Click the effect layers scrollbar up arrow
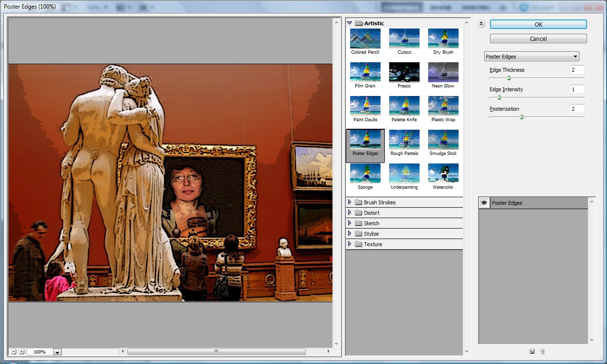This screenshot has height=364, width=607. click(592, 201)
